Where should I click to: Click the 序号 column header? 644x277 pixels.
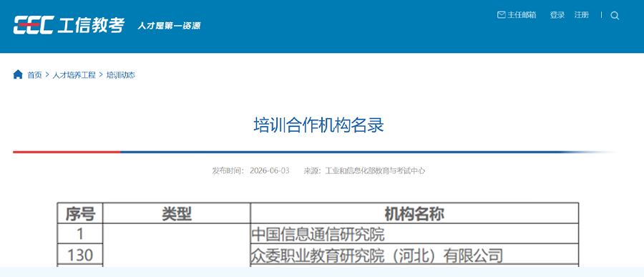pos(80,213)
